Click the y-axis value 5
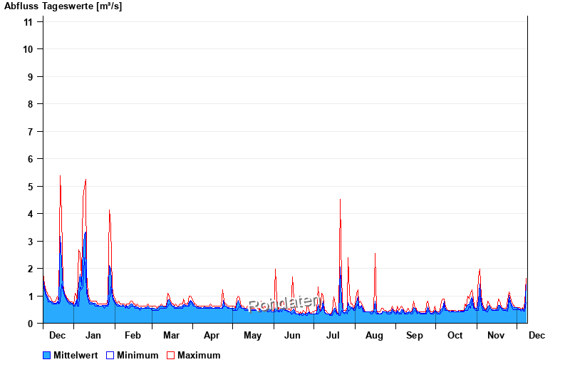The height and width of the screenshot is (392, 570). coord(31,187)
